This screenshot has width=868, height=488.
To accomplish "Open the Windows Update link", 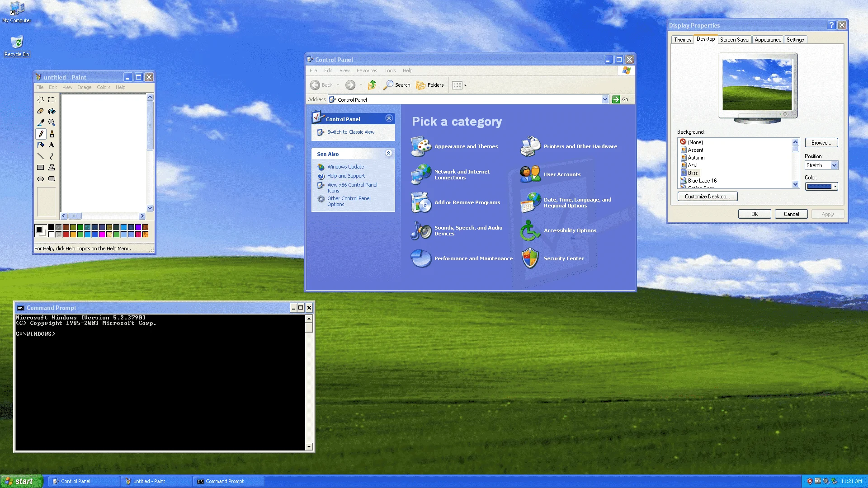I will 345,167.
